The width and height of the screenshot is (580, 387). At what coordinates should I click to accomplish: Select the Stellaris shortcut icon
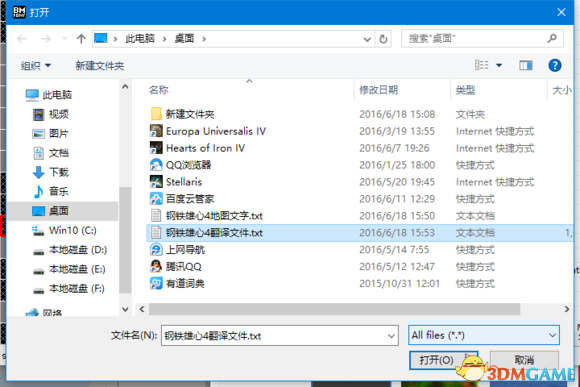[x=156, y=182]
